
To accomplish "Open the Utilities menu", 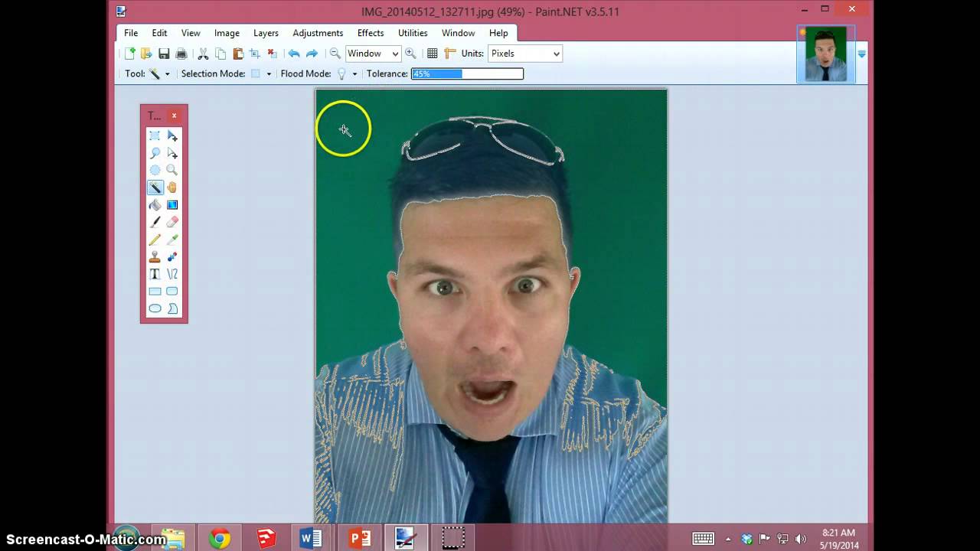I will 413,33.
